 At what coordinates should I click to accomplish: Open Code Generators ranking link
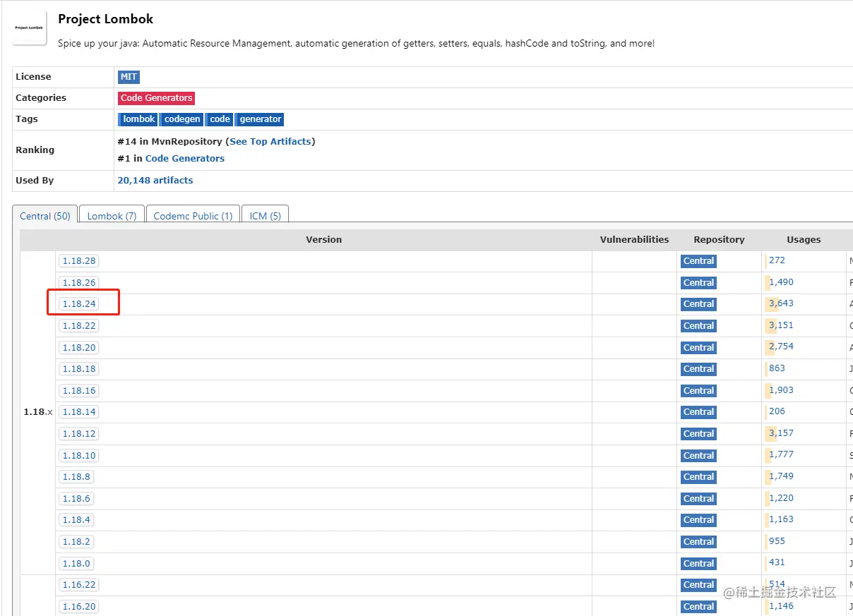(185, 159)
